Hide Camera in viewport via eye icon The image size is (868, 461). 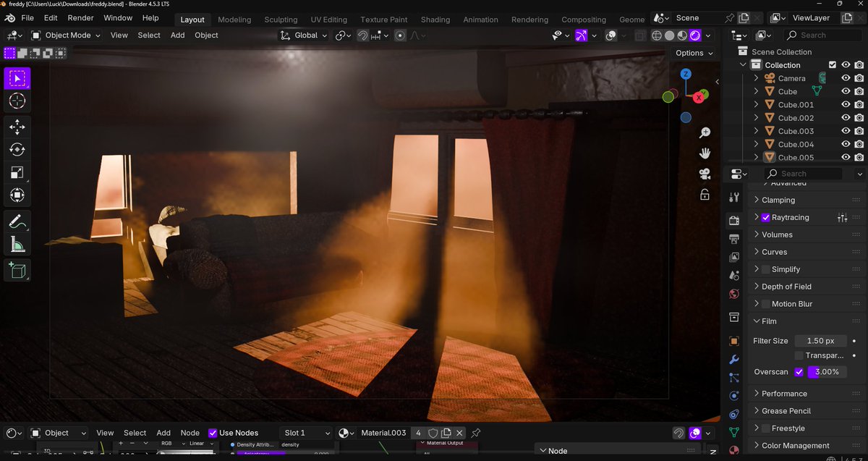846,78
